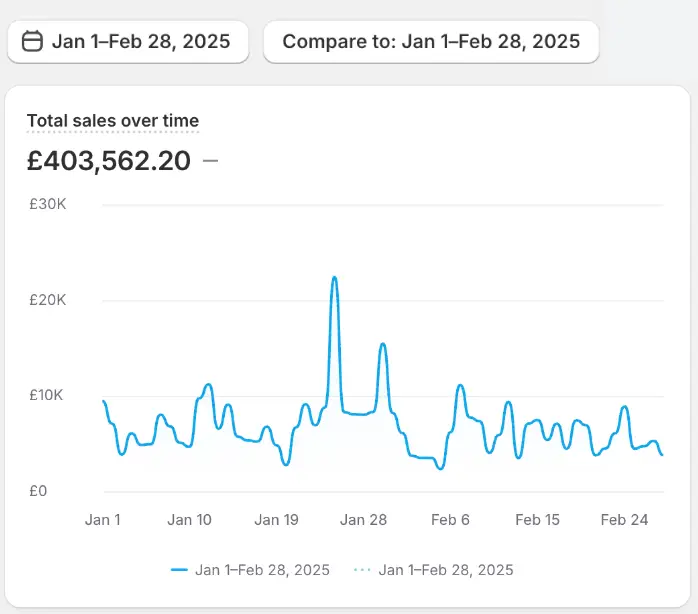Toggle the comparison period legend label
This screenshot has width=698, height=614.
446,570
